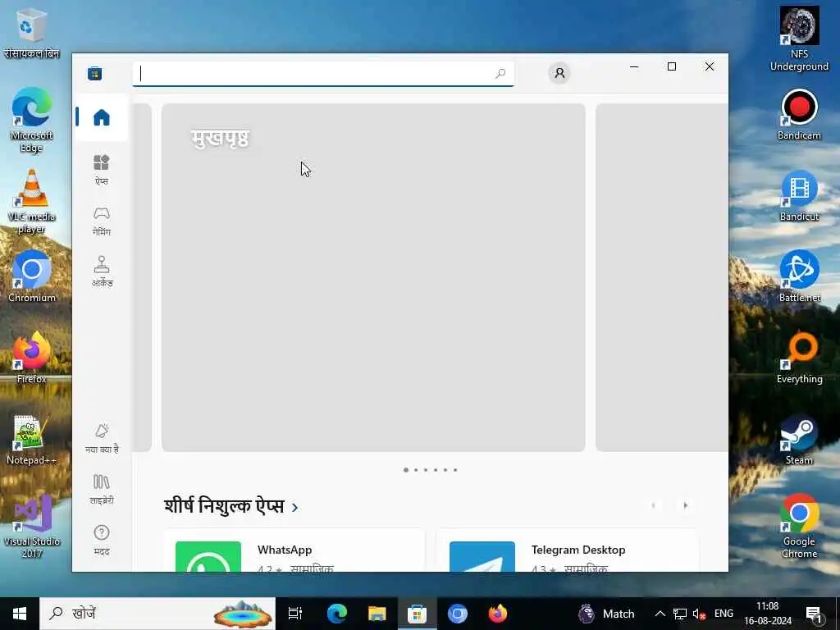840x630 pixels.
Task: Minimize the Microsoft Store window
Action: point(634,66)
